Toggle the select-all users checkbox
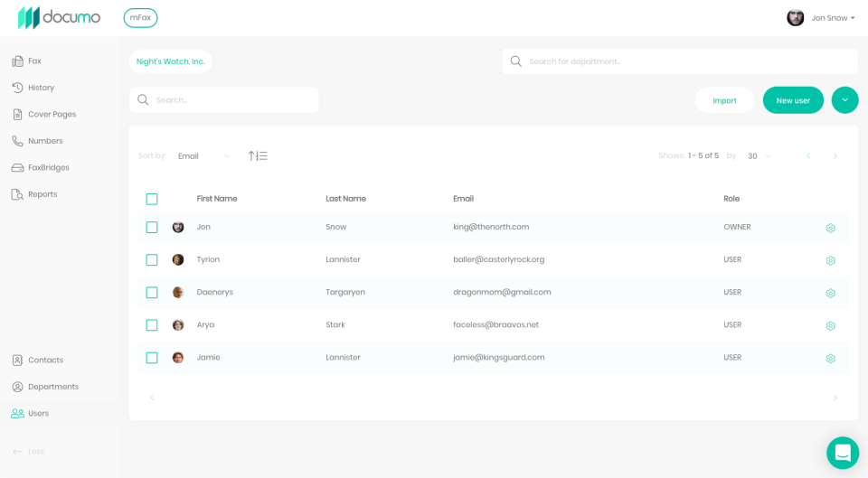 coord(152,199)
